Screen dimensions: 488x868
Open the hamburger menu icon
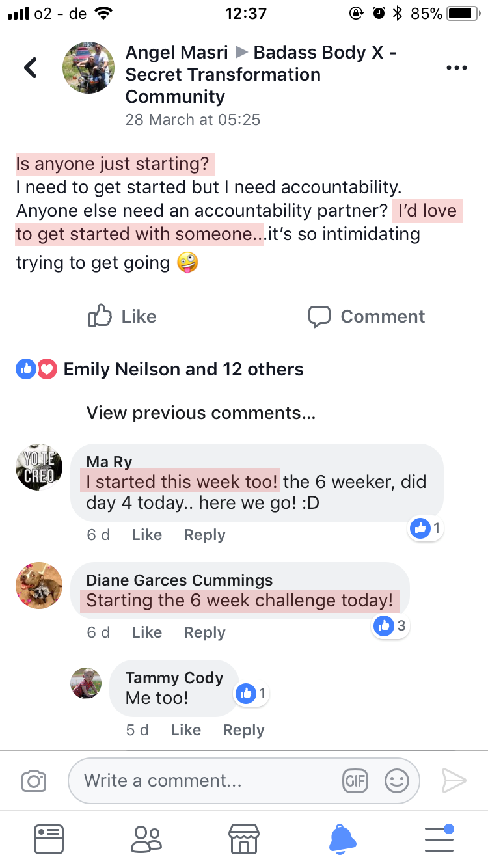[x=440, y=839]
